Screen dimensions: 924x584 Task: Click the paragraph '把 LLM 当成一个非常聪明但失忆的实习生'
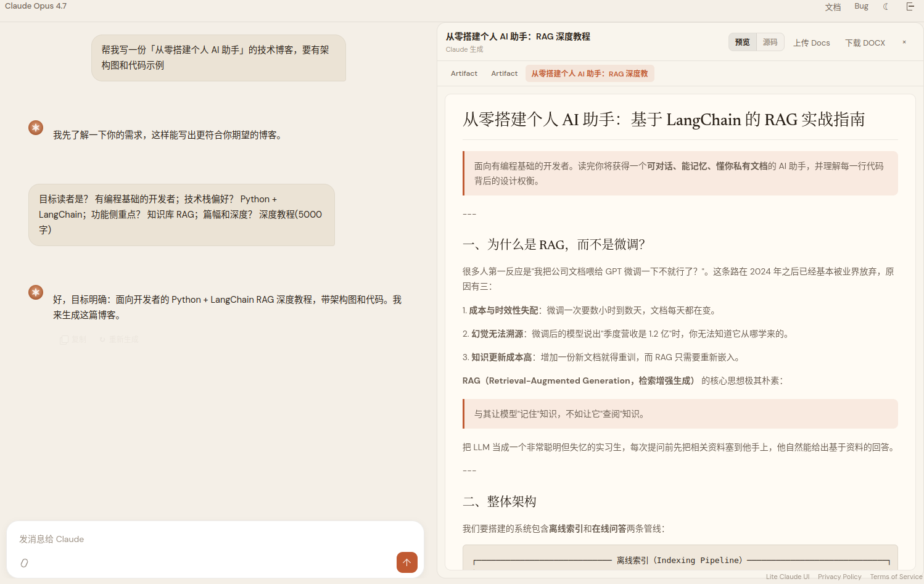[679, 447]
